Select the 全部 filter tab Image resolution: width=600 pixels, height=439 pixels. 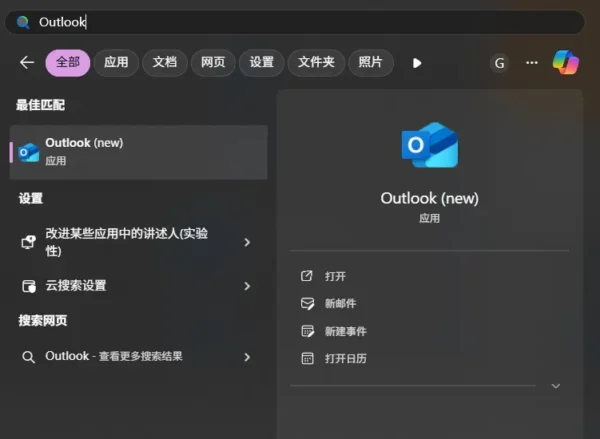point(68,62)
